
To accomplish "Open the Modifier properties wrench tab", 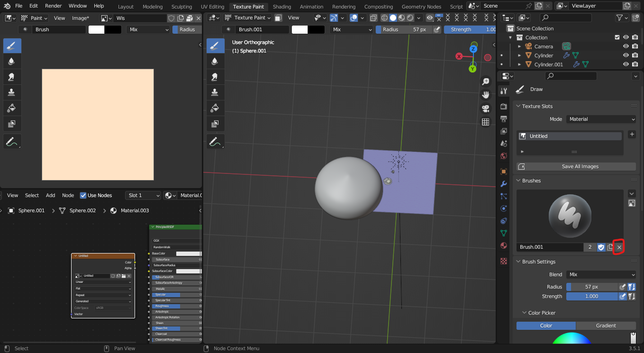I will click(504, 184).
